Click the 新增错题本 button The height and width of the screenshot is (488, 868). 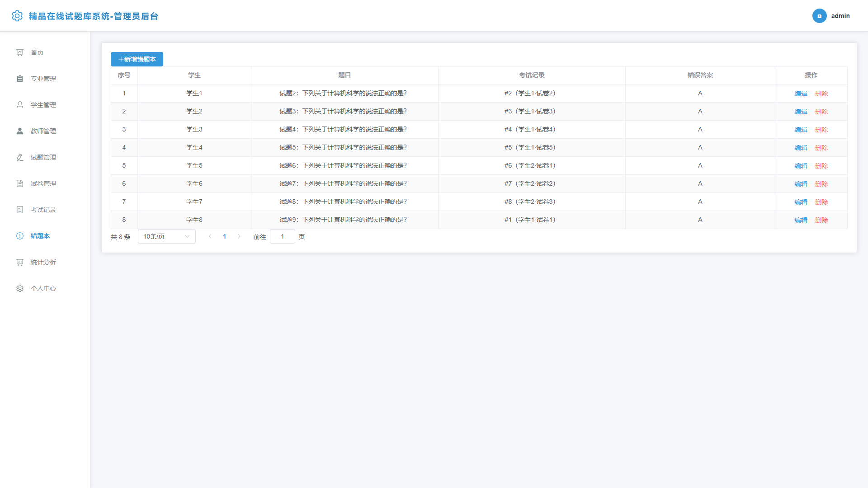click(x=137, y=59)
